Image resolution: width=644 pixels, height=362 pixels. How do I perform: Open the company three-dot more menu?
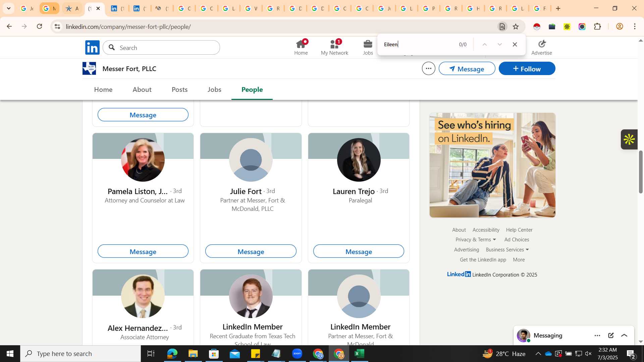[428, 69]
